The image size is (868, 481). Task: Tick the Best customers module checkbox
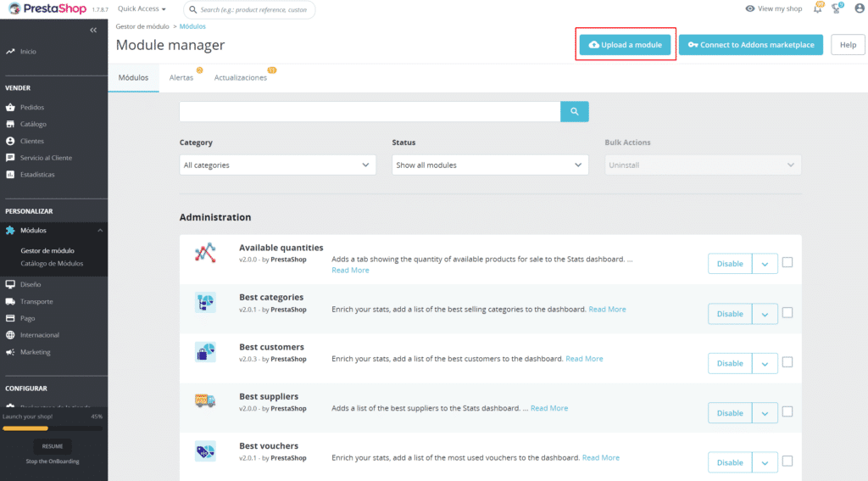pyautogui.click(x=787, y=362)
